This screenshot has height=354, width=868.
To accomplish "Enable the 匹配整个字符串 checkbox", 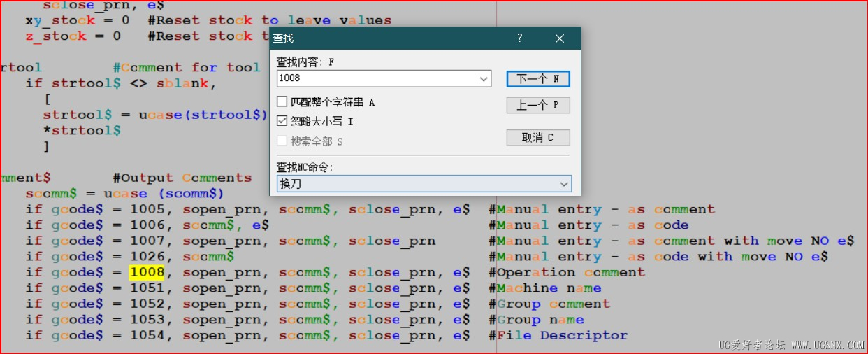I will [282, 102].
